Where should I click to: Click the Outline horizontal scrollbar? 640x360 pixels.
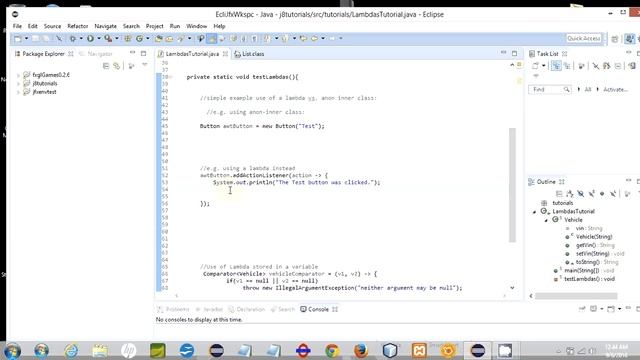click(x=576, y=296)
